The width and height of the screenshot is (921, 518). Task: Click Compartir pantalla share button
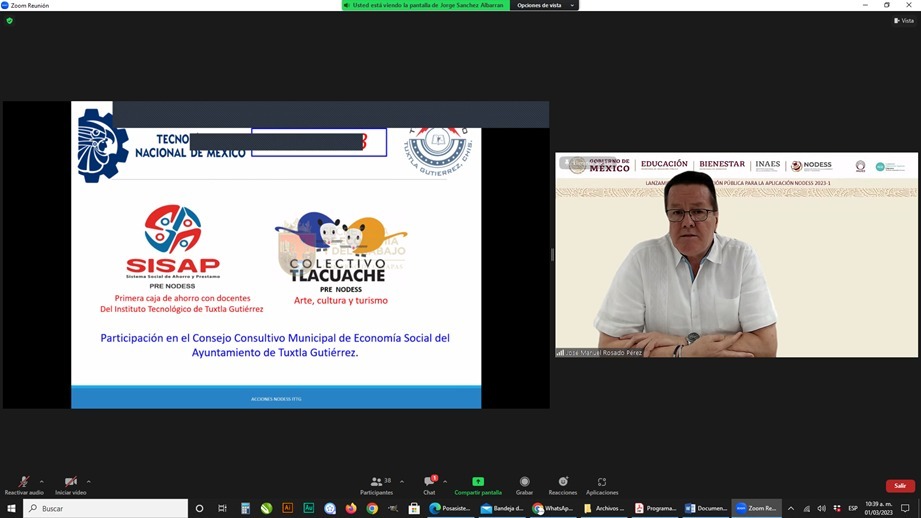point(478,485)
